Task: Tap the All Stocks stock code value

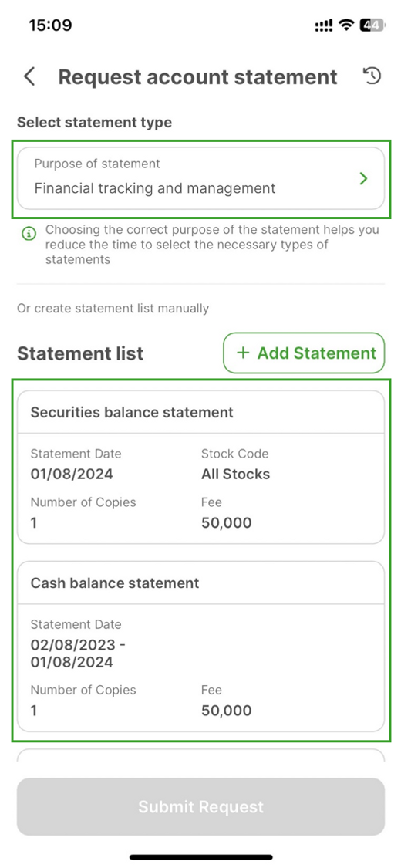Action: tap(236, 475)
